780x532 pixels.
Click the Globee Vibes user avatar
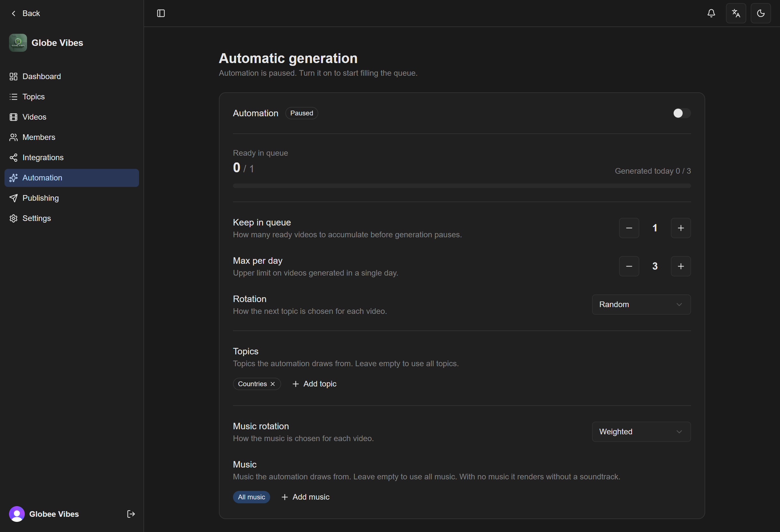click(x=17, y=514)
